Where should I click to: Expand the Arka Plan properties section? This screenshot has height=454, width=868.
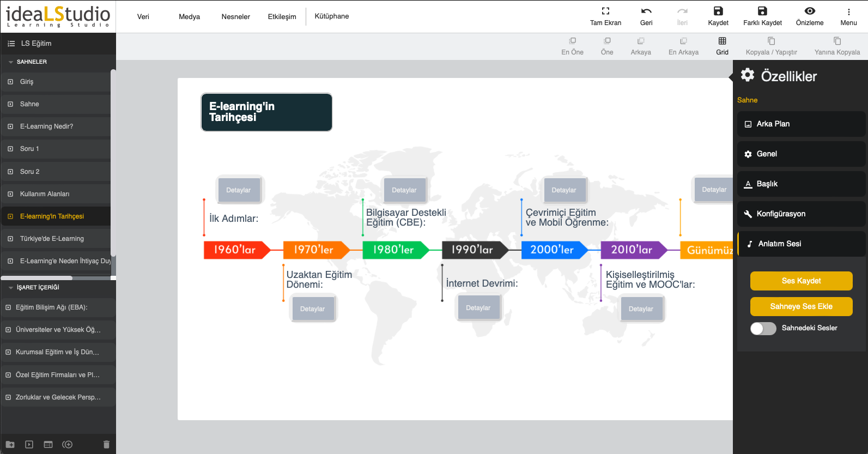pos(800,124)
